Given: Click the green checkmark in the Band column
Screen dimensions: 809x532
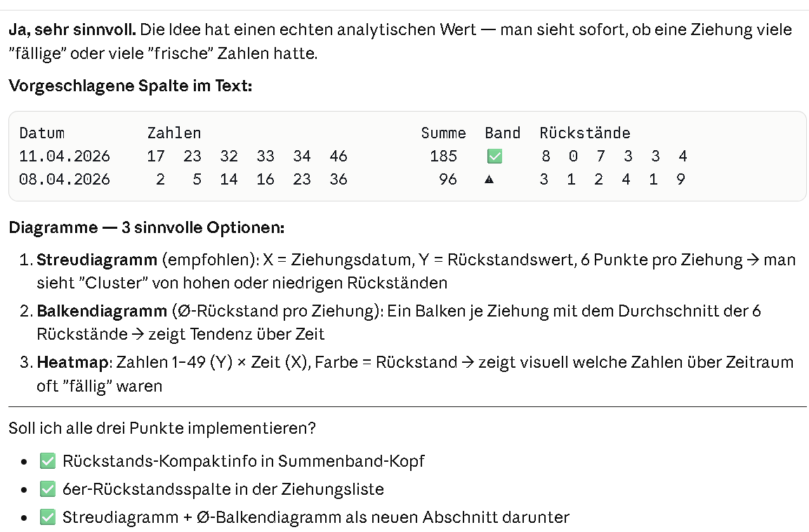Looking at the screenshot, I should click(x=494, y=157).
